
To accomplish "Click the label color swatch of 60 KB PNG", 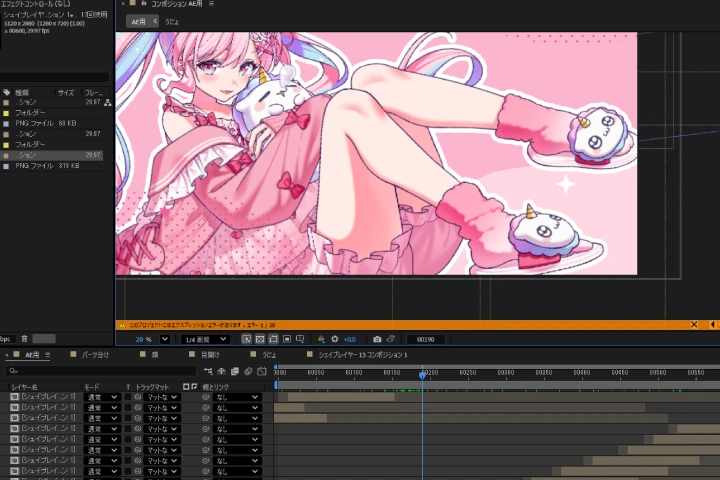I will (x=6, y=124).
